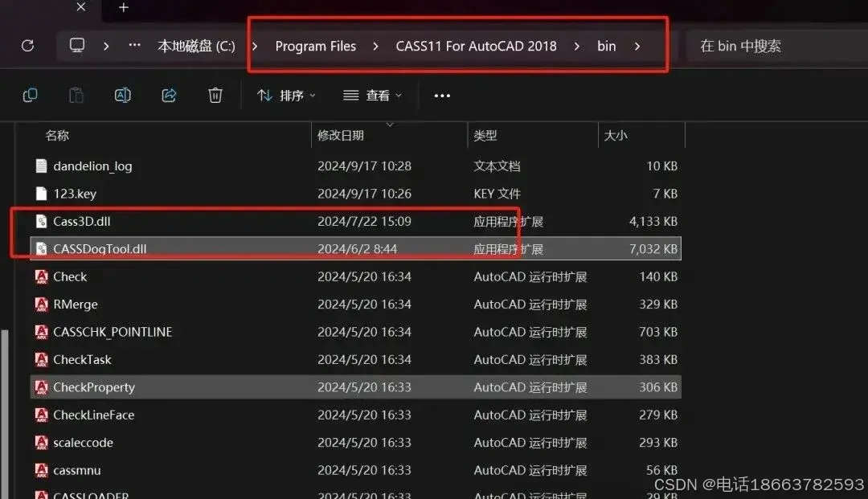The height and width of the screenshot is (499, 868).
Task: Click the 文本文档 type cell
Action: (x=497, y=166)
